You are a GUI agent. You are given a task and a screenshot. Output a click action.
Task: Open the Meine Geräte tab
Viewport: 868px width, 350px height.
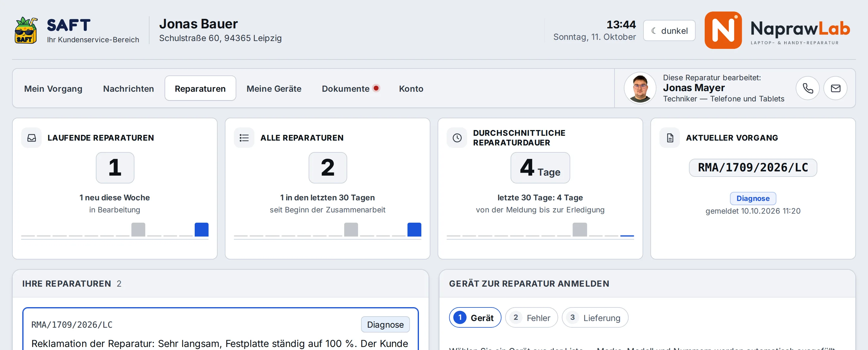coord(274,89)
